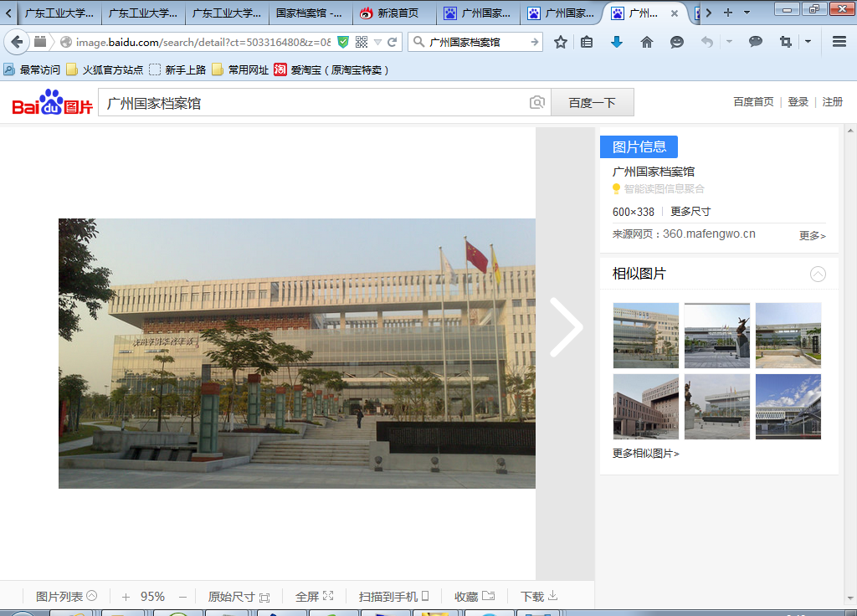
Task: Select the first similar image thumbnail
Action: (x=646, y=335)
